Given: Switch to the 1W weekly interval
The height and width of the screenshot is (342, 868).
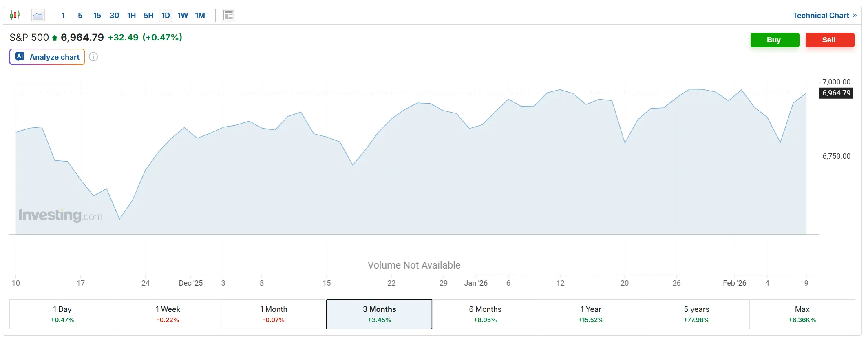Looking at the screenshot, I should (x=183, y=16).
